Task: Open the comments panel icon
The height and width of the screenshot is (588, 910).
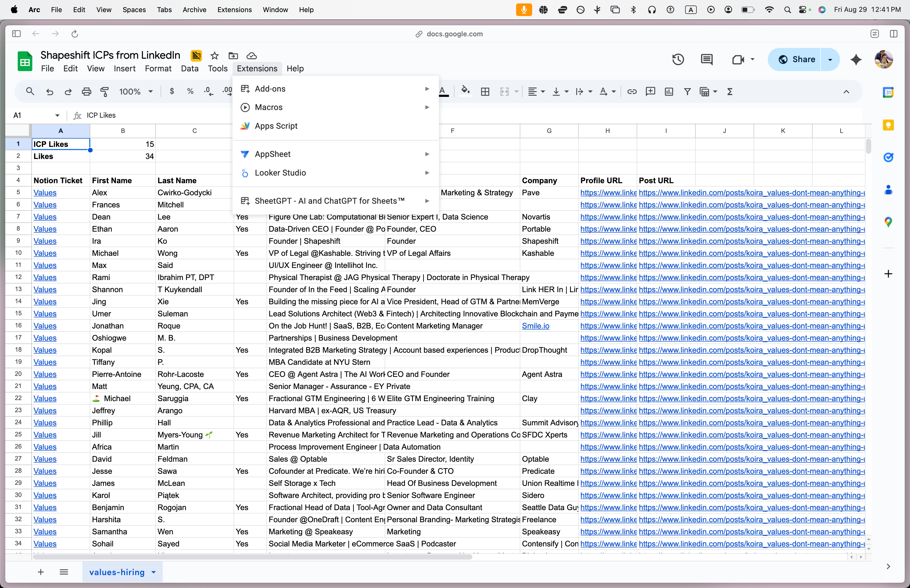Action: coord(706,59)
